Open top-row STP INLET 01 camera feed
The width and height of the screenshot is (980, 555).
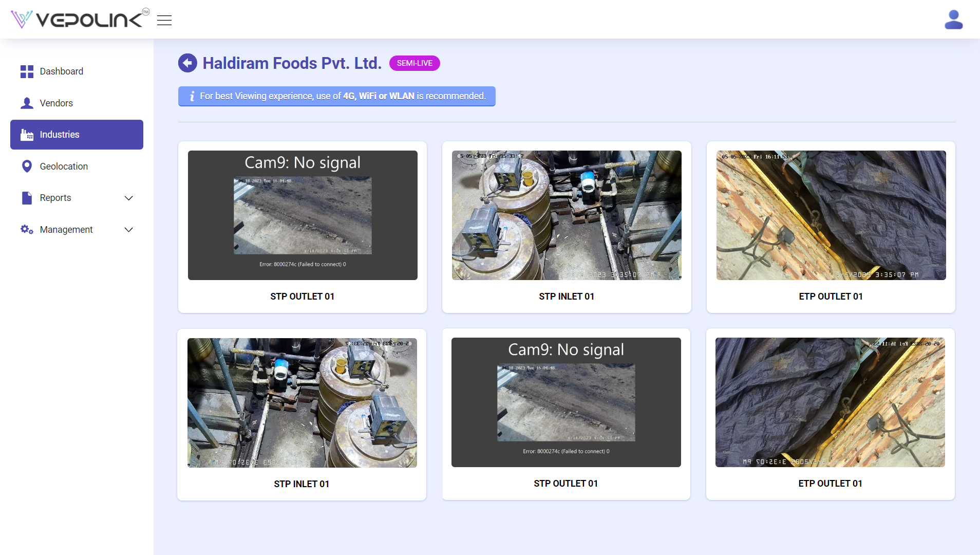tap(567, 215)
